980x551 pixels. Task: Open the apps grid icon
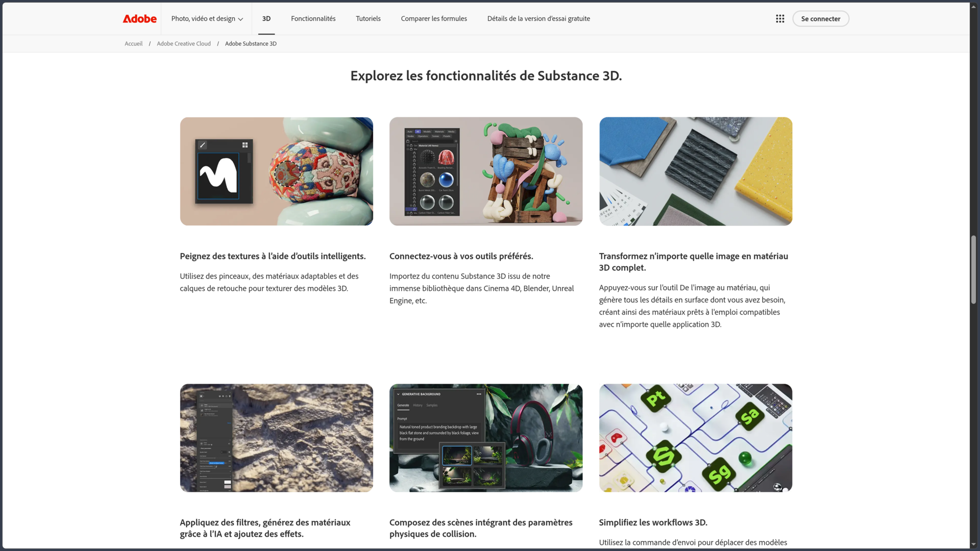[x=780, y=19]
